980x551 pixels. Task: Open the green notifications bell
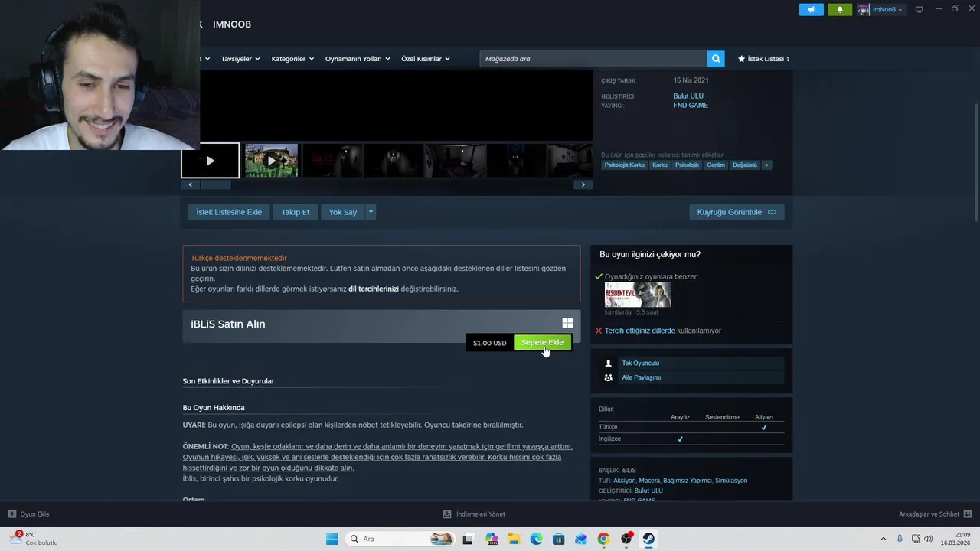(x=840, y=9)
